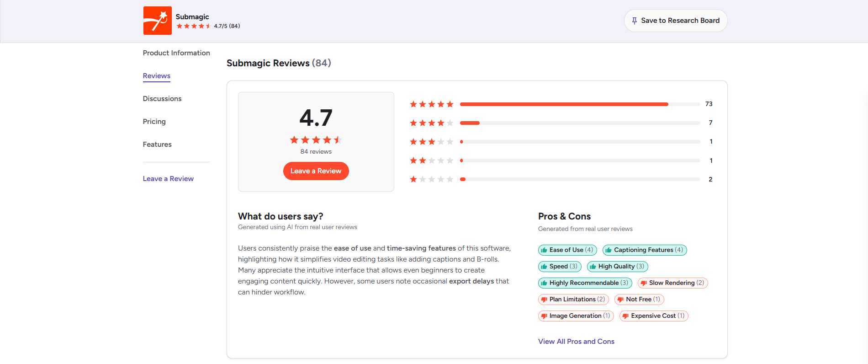
Task: Click the Submagic logo icon
Action: [158, 21]
